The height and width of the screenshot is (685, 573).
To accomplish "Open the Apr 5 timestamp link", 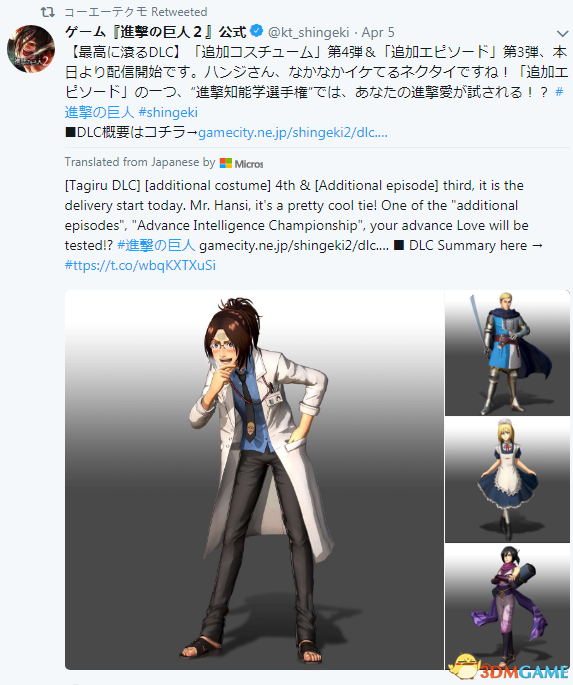I will [x=378, y=32].
